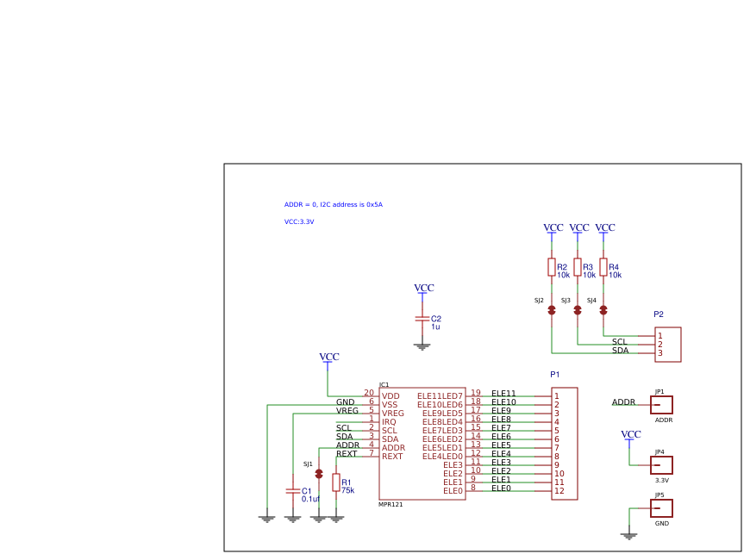Viewport: 750px width, 560px height.
Task: Select resistor R4 10k
Action: click(x=603, y=268)
